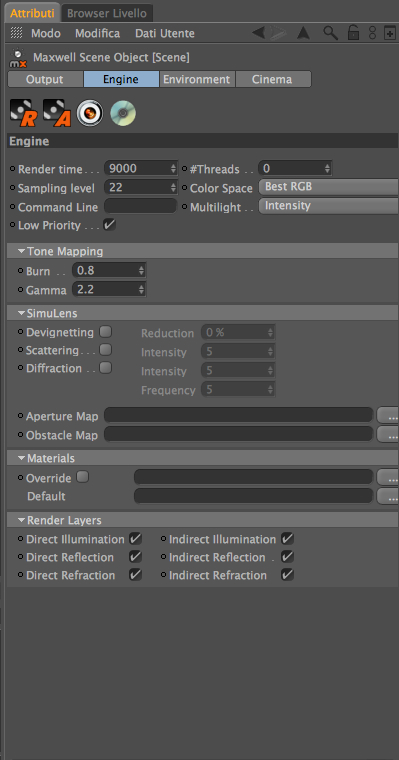
Task: Open the Dati Utente menu
Action: pos(165,33)
